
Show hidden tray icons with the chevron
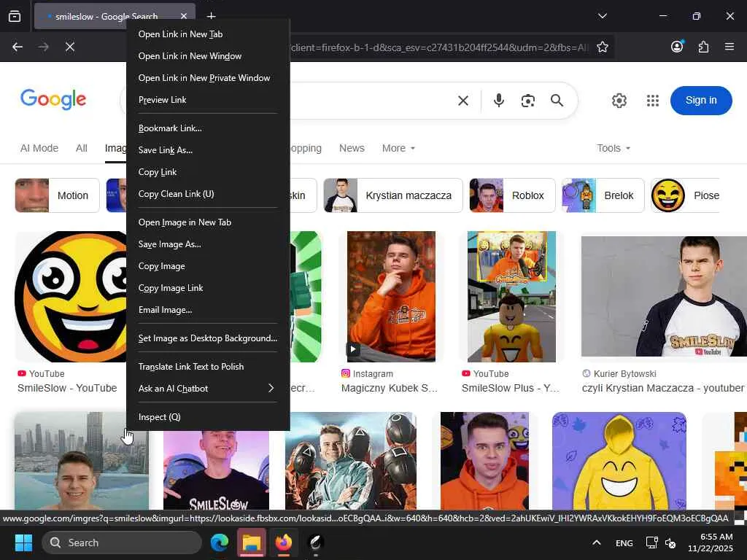tap(597, 542)
